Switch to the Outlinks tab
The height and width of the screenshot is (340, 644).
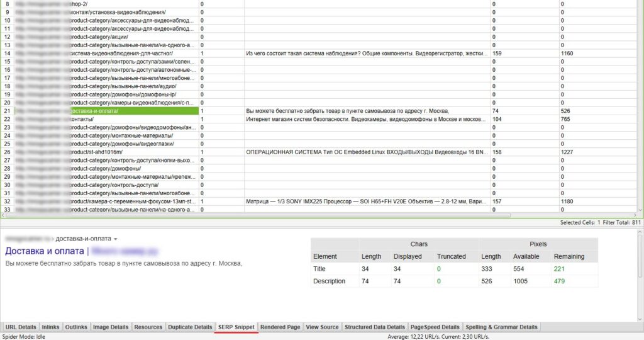(x=76, y=327)
